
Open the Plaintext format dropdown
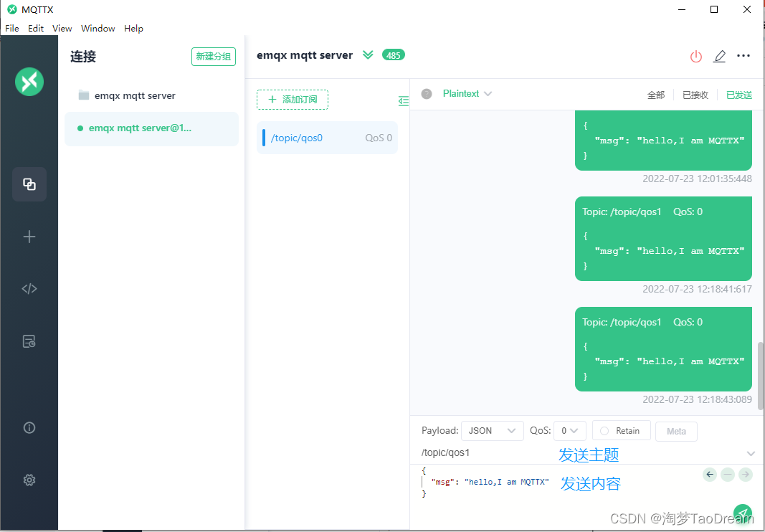[467, 94]
